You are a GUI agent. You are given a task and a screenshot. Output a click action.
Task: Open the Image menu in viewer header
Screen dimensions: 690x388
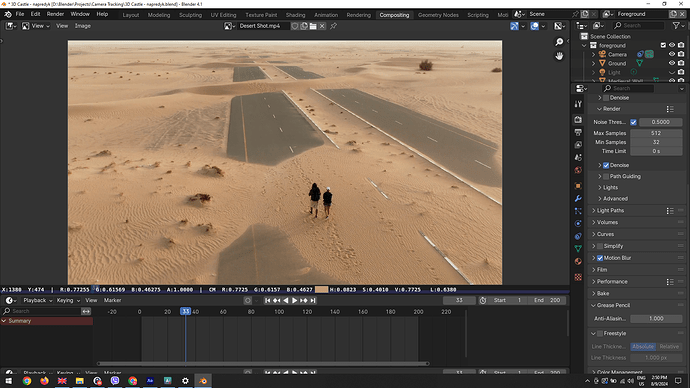pos(82,26)
